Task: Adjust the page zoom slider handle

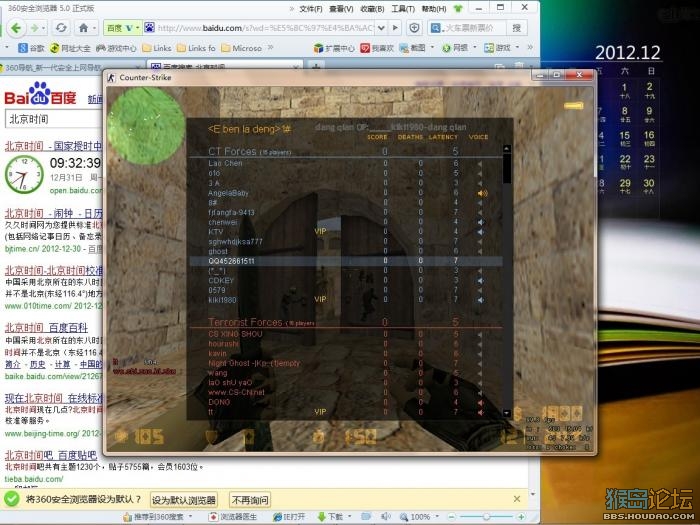Action: (x=486, y=517)
